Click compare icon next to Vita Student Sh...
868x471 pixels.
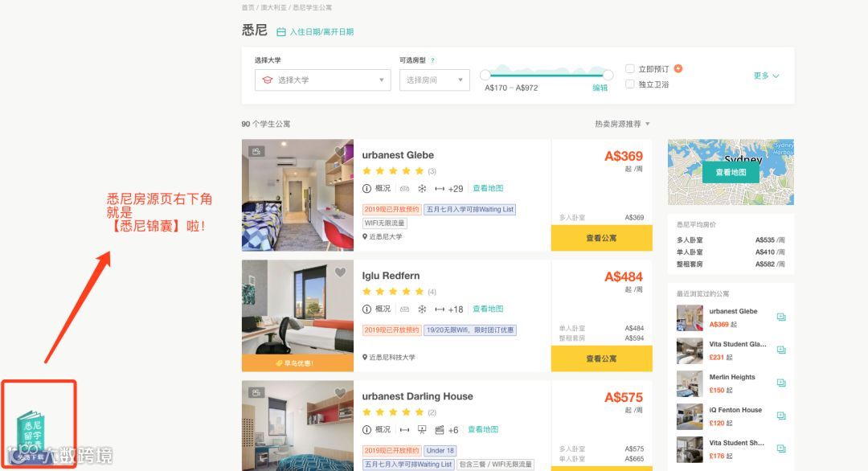[781, 448]
